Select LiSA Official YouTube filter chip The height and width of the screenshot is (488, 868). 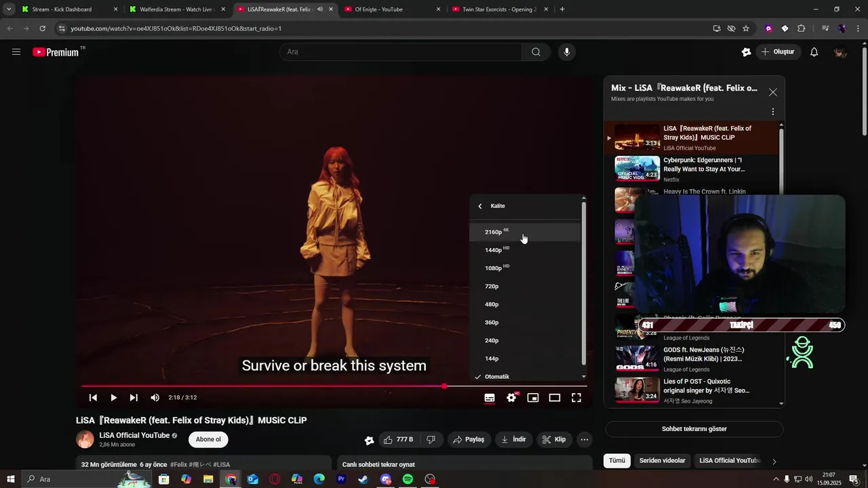pos(730,461)
